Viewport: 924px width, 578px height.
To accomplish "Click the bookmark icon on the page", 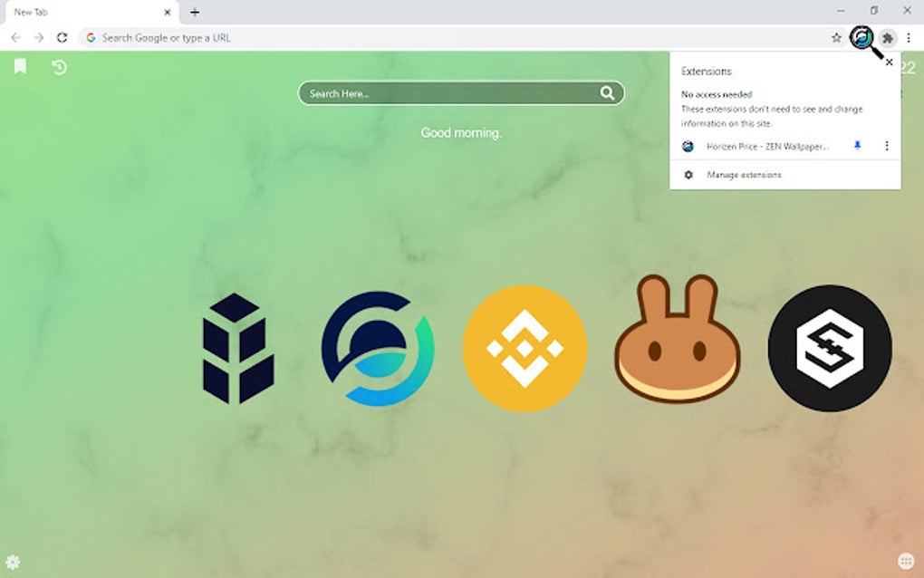I will pyautogui.click(x=20, y=66).
